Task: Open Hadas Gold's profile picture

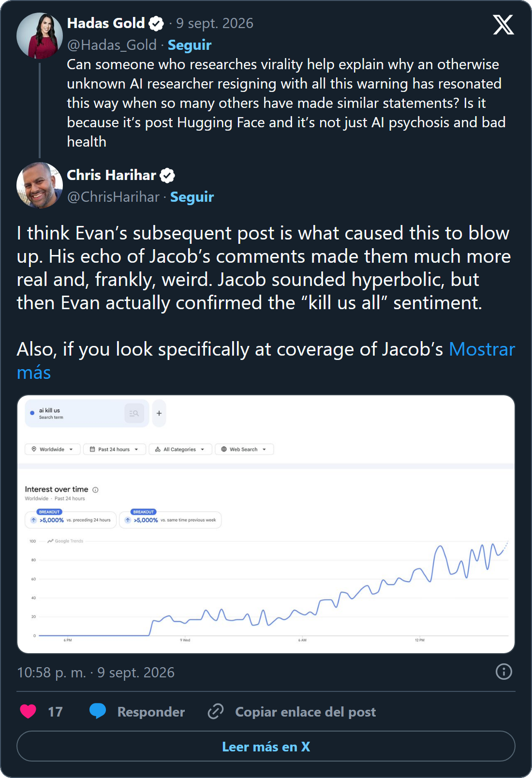Action: pyautogui.click(x=40, y=36)
